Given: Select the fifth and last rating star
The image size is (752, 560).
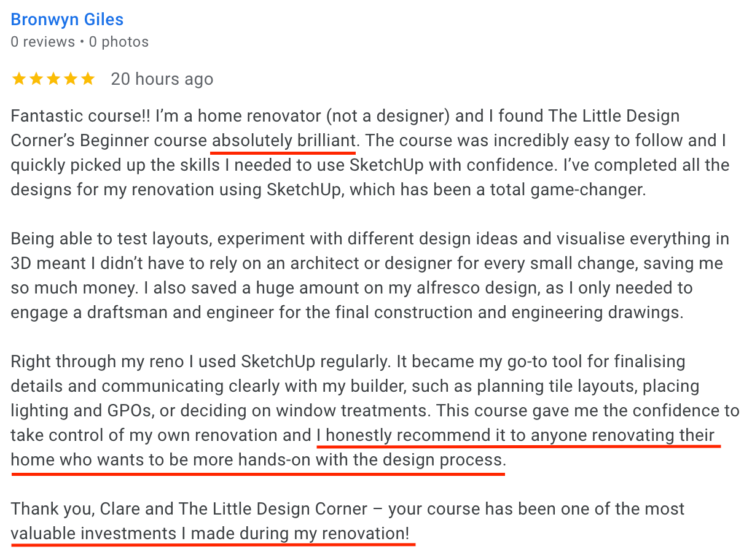Looking at the screenshot, I should pos(88,79).
